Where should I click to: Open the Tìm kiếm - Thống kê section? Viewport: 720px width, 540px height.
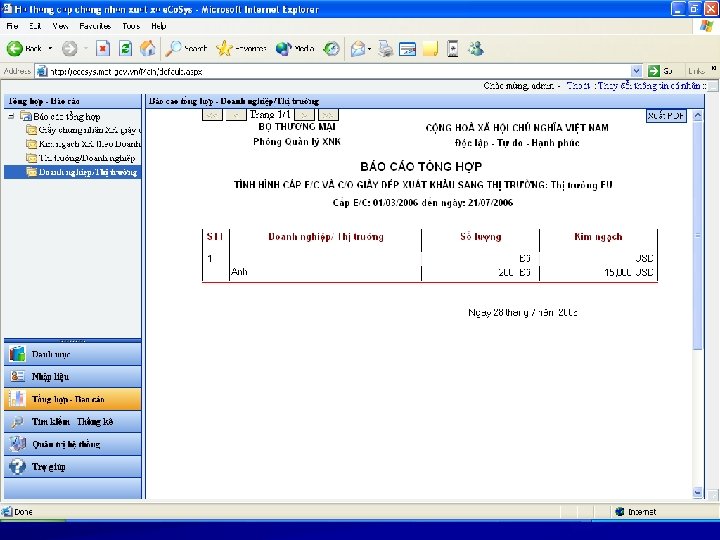pos(73,422)
